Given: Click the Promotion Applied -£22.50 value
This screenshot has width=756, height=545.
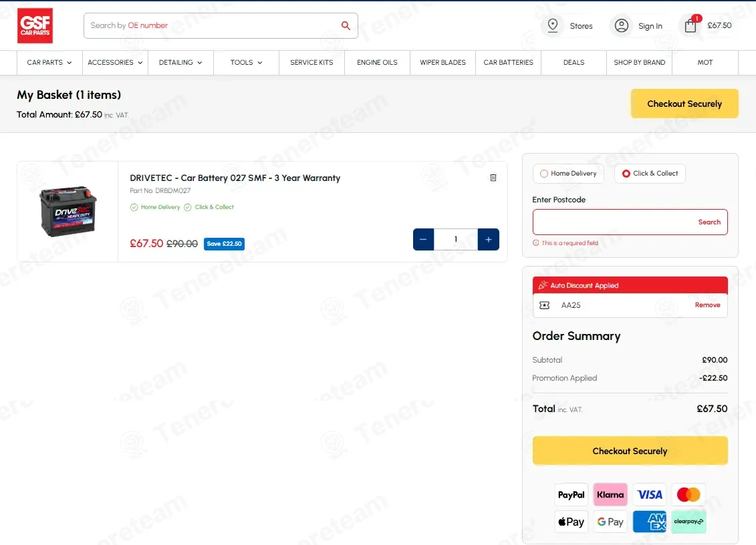Looking at the screenshot, I should tap(713, 378).
